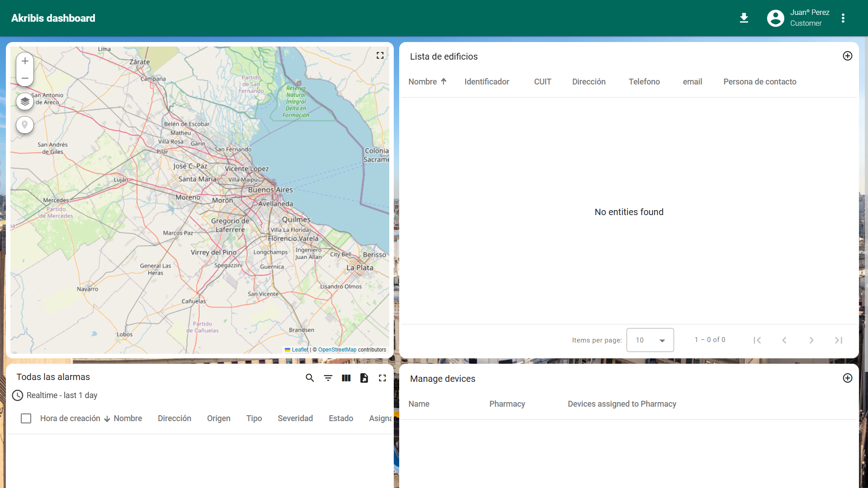This screenshot has width=868, height=488.
Task: Open the map layers control
Action: tap(25, 101)
